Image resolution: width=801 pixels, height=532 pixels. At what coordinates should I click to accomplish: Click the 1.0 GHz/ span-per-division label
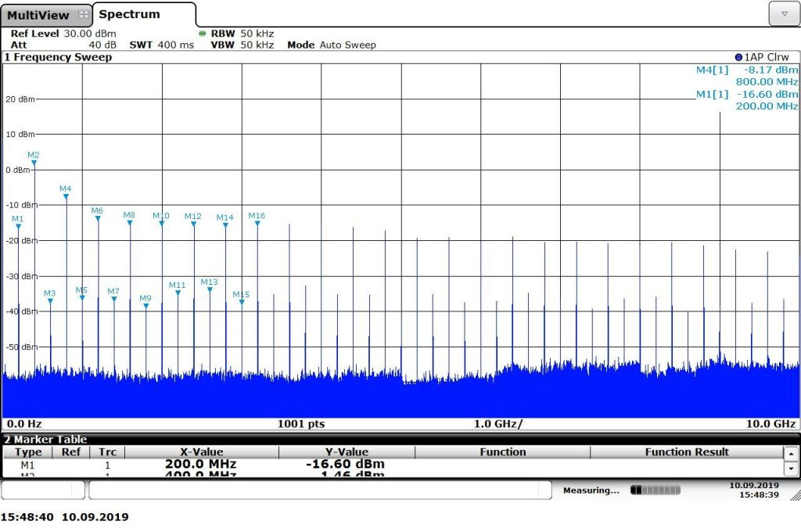(498, 424)
